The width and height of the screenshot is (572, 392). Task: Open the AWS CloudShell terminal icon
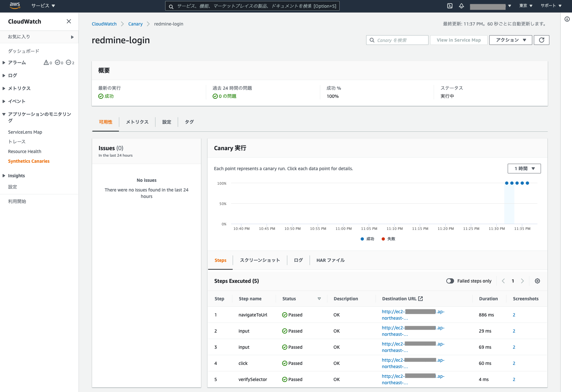[x=450, y=6]
